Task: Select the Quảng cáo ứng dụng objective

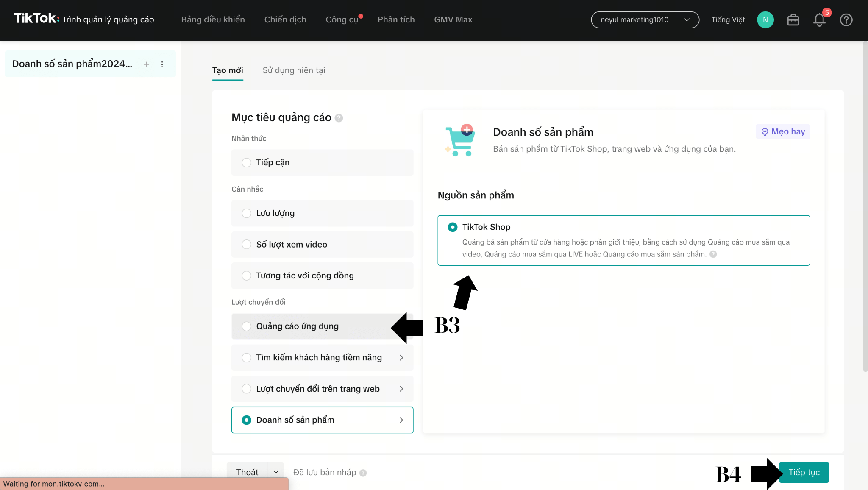Action: point(322,326)
